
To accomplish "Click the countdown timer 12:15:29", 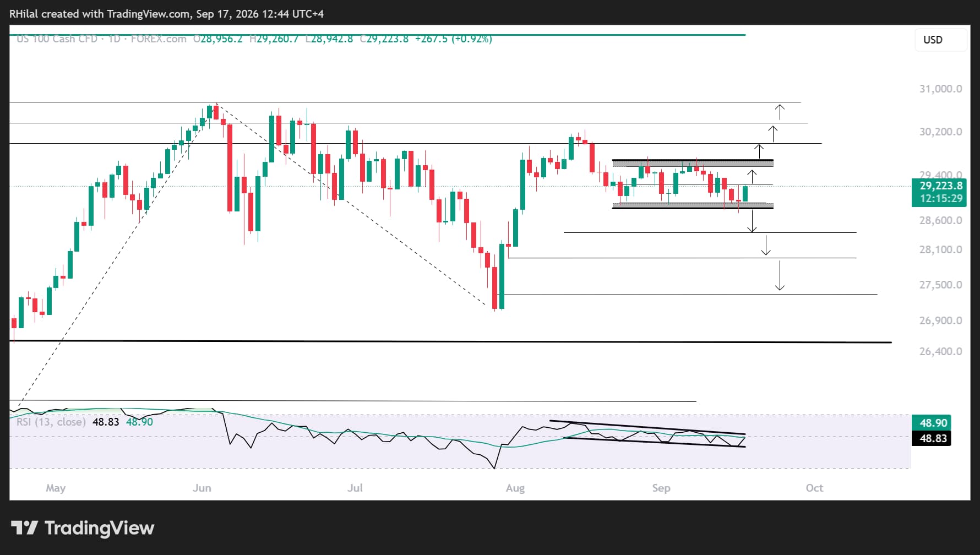I will coord(941,199).
